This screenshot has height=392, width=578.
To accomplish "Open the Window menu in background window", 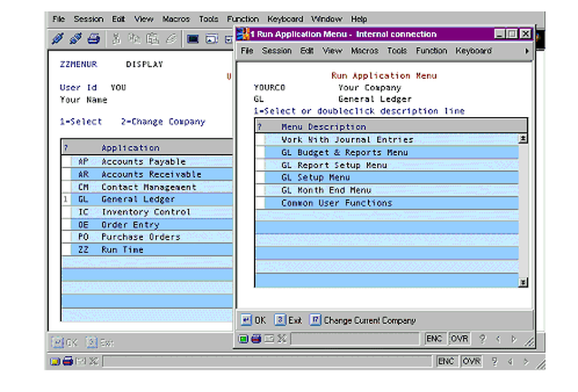I will coord(327,19).
